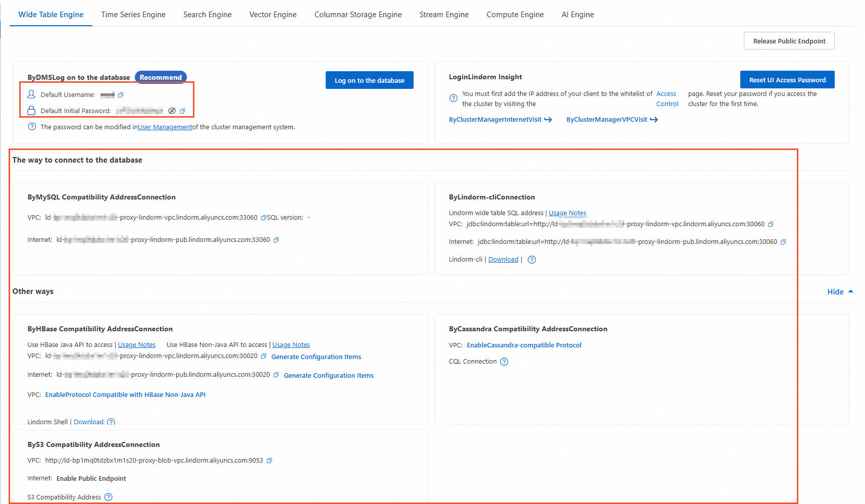The width and height of the screenshot is (865, 504).
Task: Click the 'SQL version:' label
Action: tap(285, 218)
